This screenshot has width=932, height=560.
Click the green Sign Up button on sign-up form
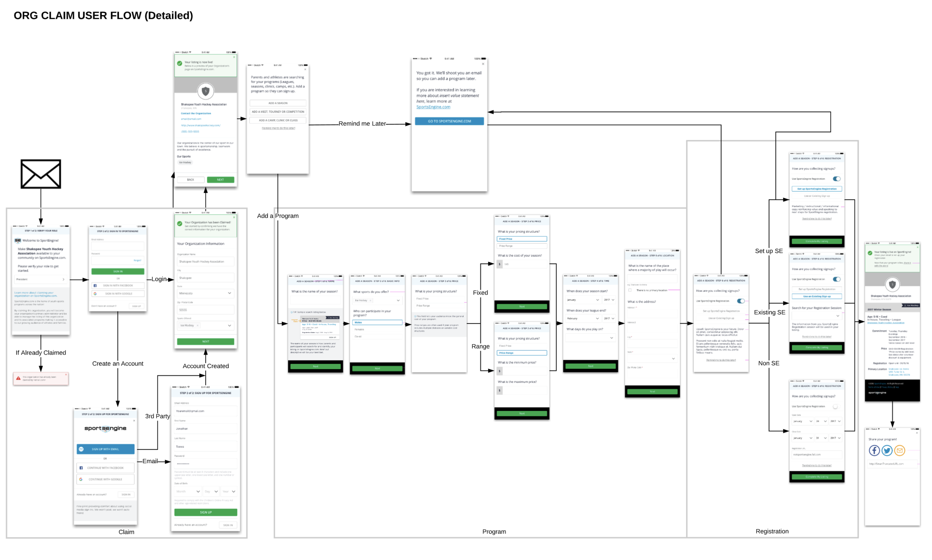coord(205,512)
